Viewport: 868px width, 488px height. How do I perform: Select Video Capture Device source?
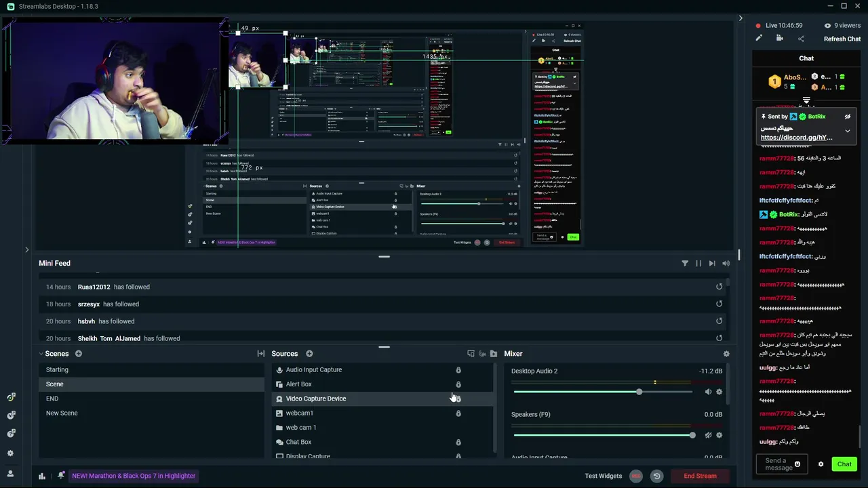[383, 399]
